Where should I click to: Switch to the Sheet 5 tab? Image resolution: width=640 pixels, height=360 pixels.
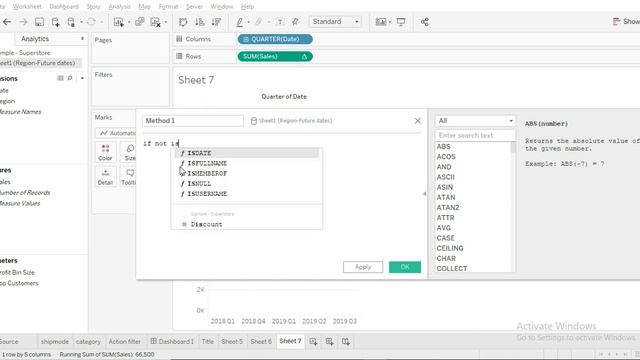(x=232, y=342)
